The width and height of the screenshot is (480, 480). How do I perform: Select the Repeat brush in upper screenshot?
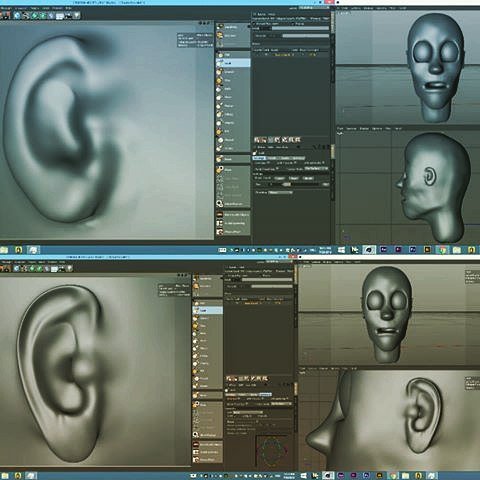coord(233,140)
